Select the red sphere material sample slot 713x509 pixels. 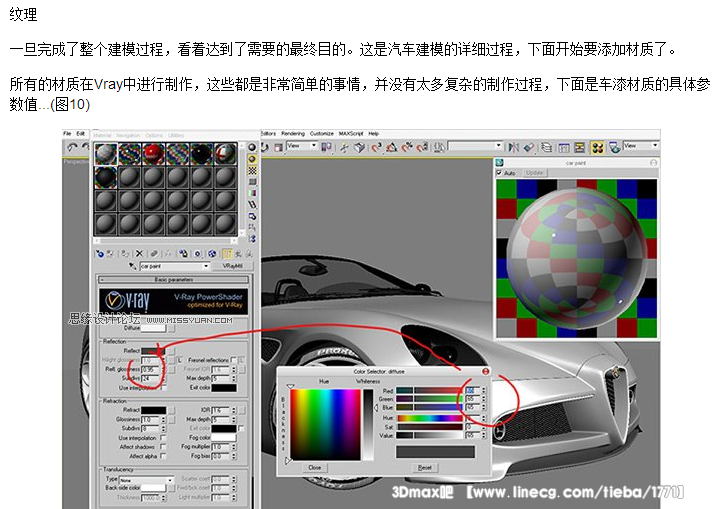click(153, 154)
